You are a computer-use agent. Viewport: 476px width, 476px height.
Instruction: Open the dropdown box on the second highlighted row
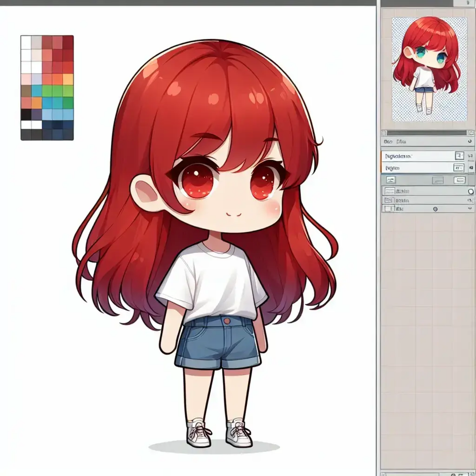[458, 167]
